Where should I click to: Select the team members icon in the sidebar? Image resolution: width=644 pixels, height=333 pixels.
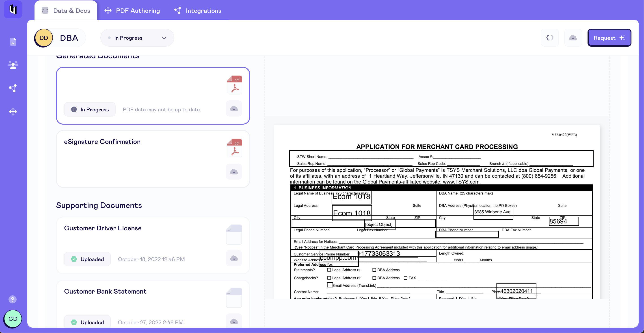pyautogui.click(x=13, y=65)
